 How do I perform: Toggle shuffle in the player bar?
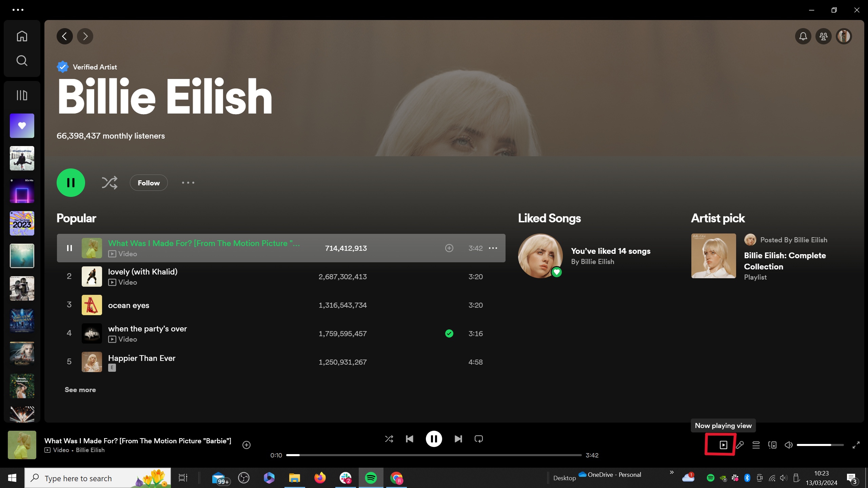(x=389, y=439)
